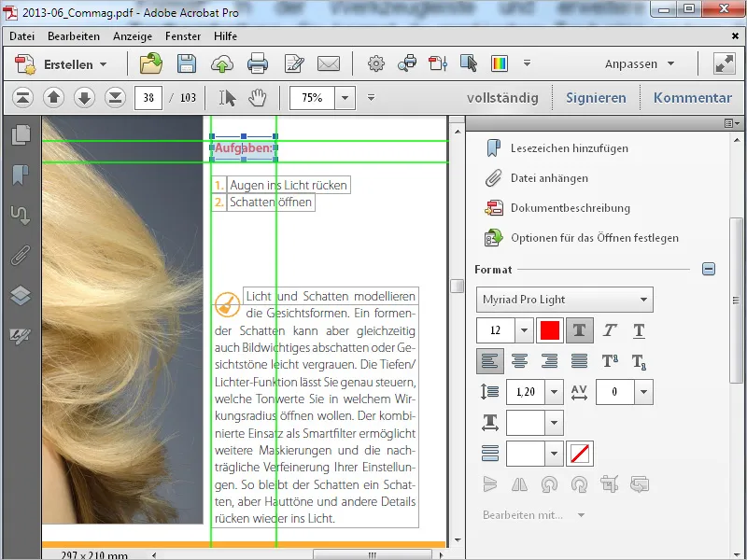Toggle bold text formatting
747x560 pixels.
click(x=579, y=330)
